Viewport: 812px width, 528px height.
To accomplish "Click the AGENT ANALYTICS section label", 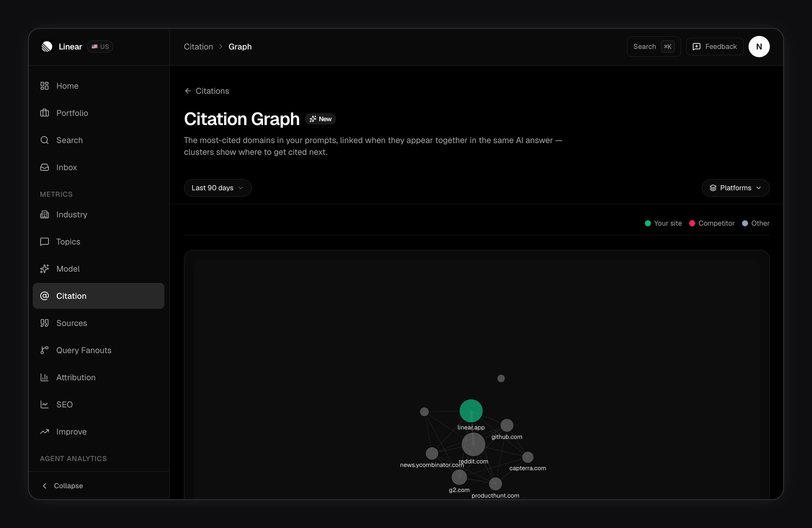I will pos(73,459).
